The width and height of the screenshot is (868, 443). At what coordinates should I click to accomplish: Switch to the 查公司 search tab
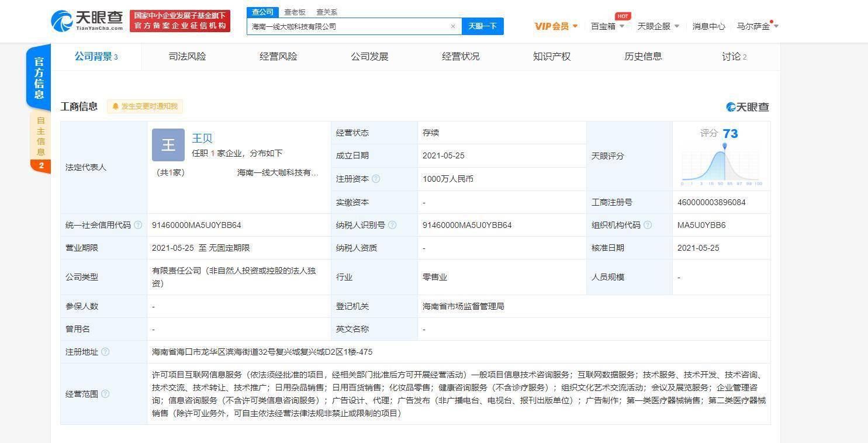[262, 12]
